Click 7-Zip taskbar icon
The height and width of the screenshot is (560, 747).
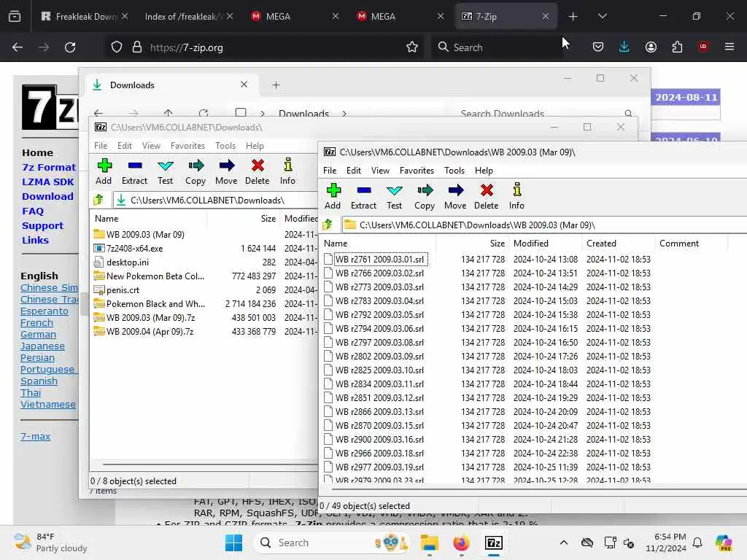pos(494,542)
